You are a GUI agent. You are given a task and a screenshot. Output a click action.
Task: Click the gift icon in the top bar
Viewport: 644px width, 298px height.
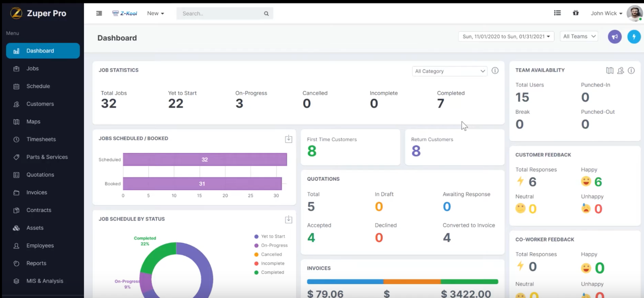[x=576, y=13]
